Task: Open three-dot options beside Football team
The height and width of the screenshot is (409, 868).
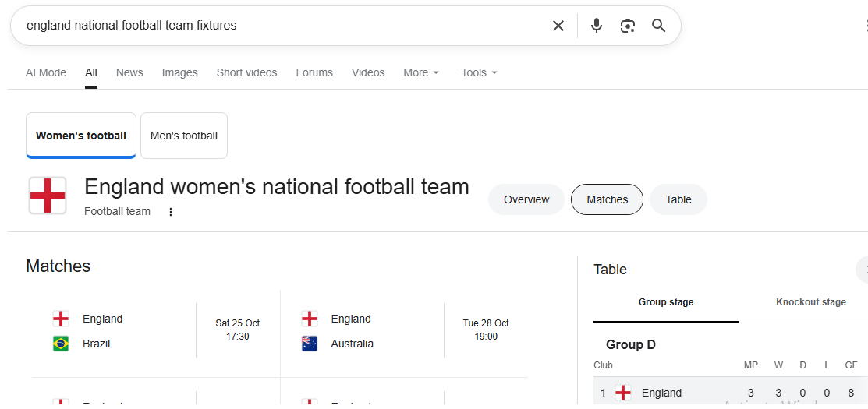Action: [x=171, y=212]
